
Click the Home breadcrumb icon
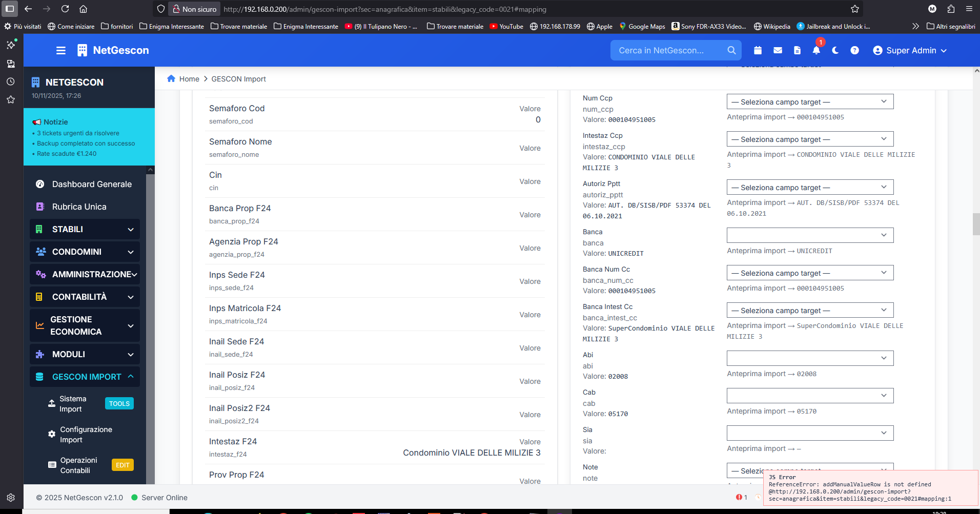tap(171, 78)
